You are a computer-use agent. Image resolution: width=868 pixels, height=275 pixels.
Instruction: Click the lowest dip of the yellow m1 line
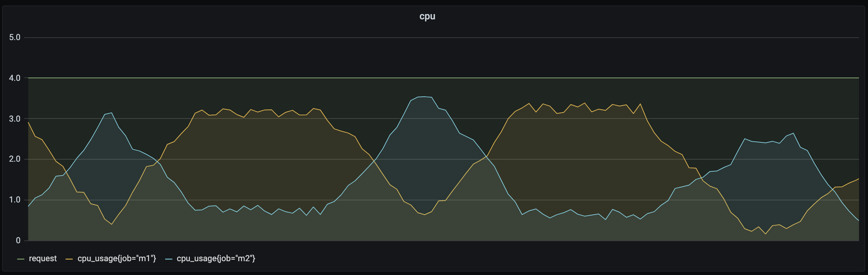pos(765,234)
